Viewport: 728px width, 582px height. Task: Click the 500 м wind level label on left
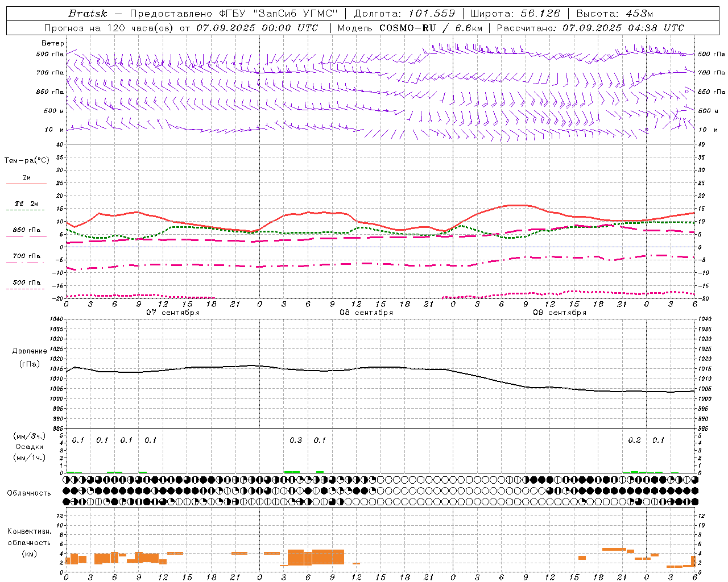pyautogui.click(x=55, y=111)
